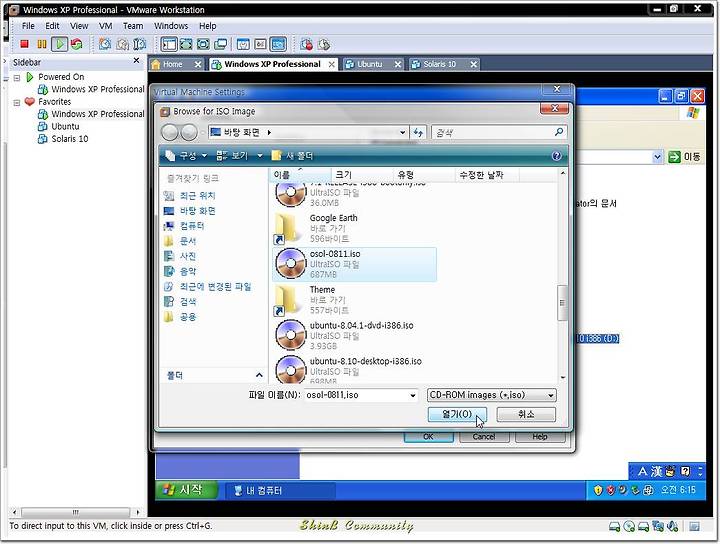Open the 구성 (Organize) dropdown

(x=186, y=156)
